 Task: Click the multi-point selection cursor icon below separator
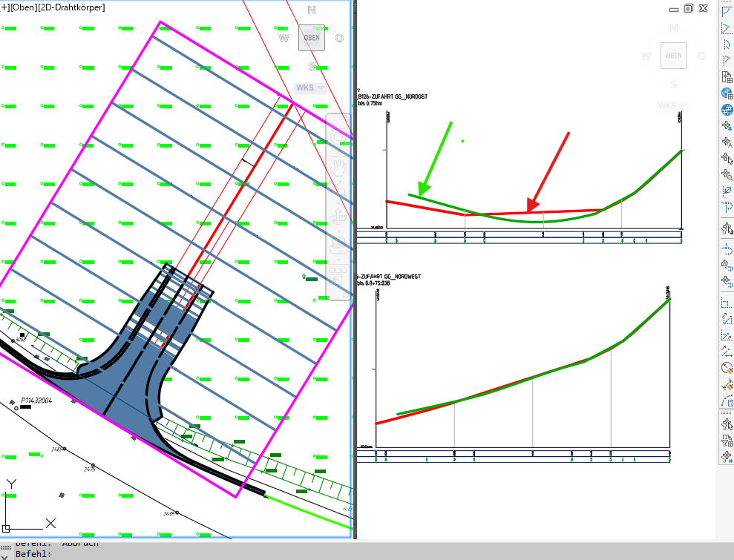[727, 228]
